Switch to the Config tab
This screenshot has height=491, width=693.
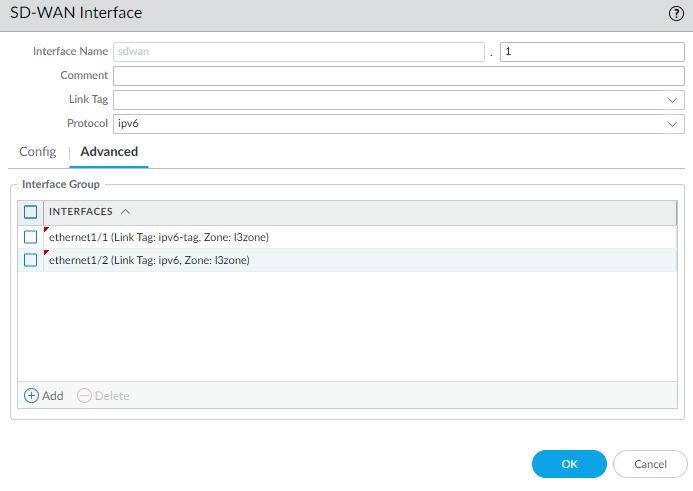tap(38, 152)
